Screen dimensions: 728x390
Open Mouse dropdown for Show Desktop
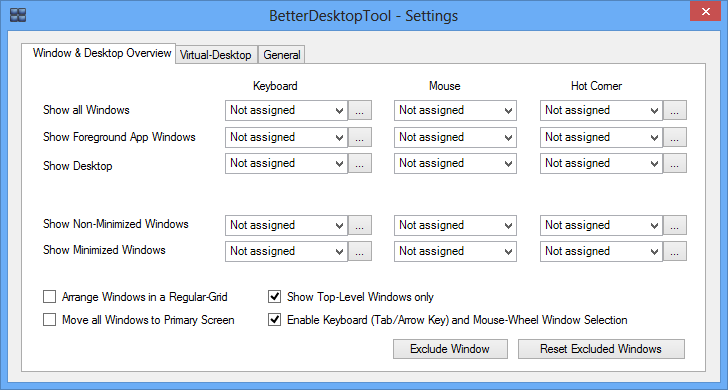click(455, 163)
